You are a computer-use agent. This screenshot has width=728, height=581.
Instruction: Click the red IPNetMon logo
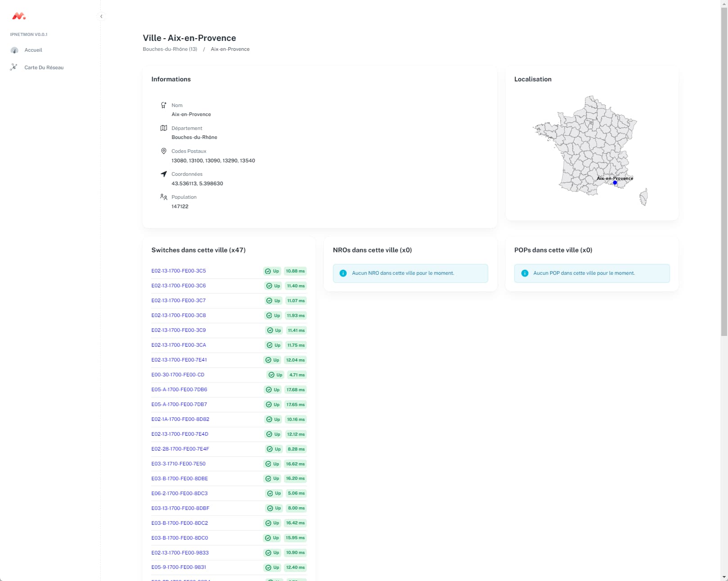click(18, 16)
